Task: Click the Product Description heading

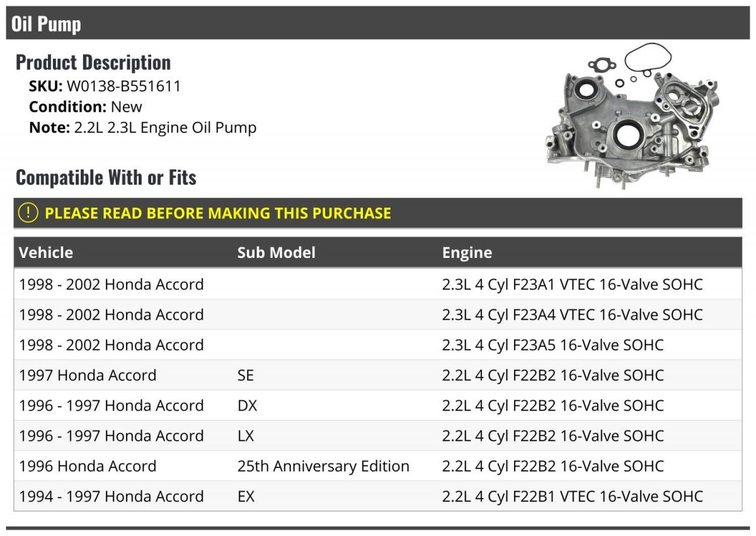Action: (93, 62)
